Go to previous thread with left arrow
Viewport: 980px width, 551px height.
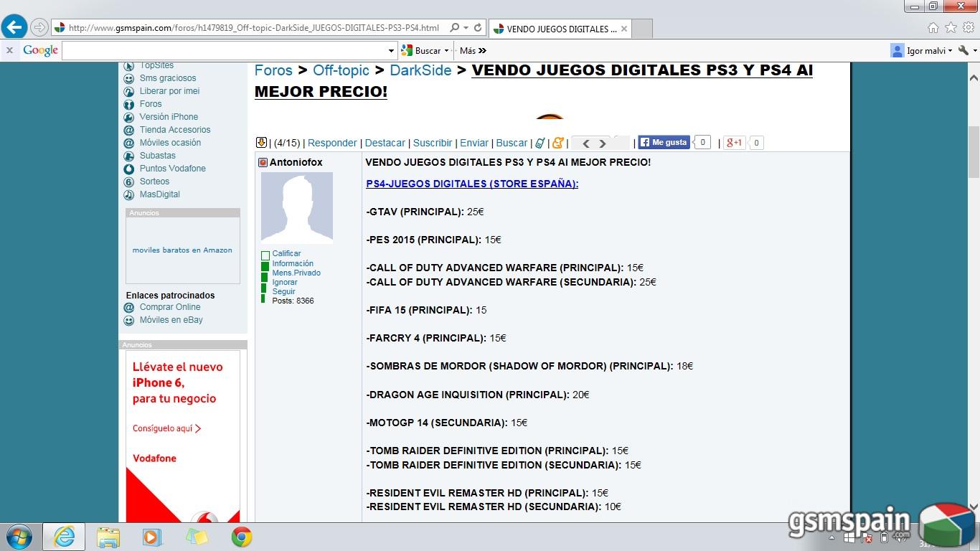point(585,143)
